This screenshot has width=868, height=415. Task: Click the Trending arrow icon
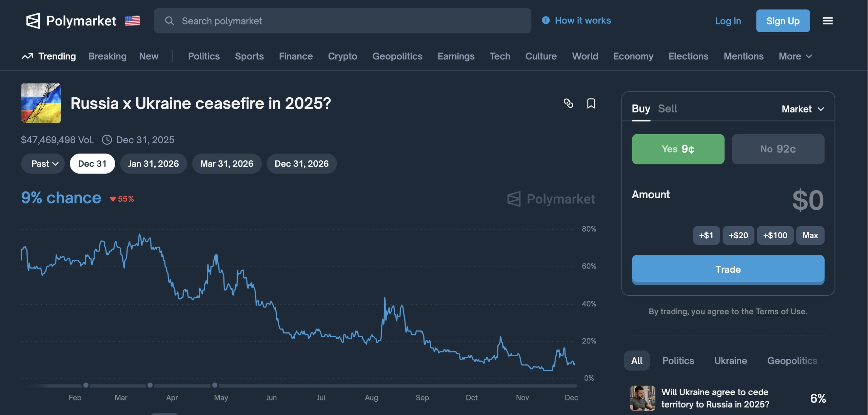click(x=27, y=56)
